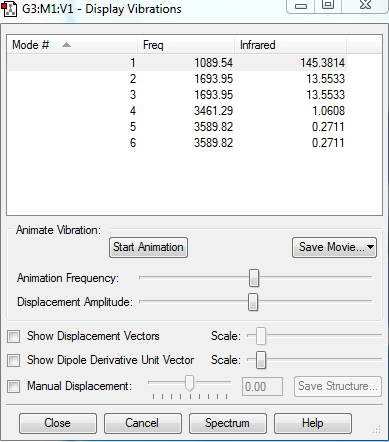Open the Spectrum view button
This screenshot has width=389, height=442.
(228, 423)
